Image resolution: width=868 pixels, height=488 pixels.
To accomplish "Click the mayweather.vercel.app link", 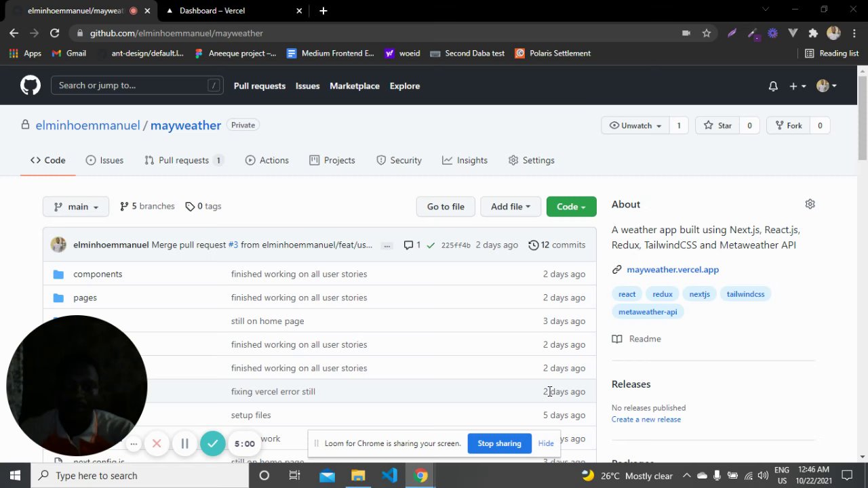I will tap(673, 270).
